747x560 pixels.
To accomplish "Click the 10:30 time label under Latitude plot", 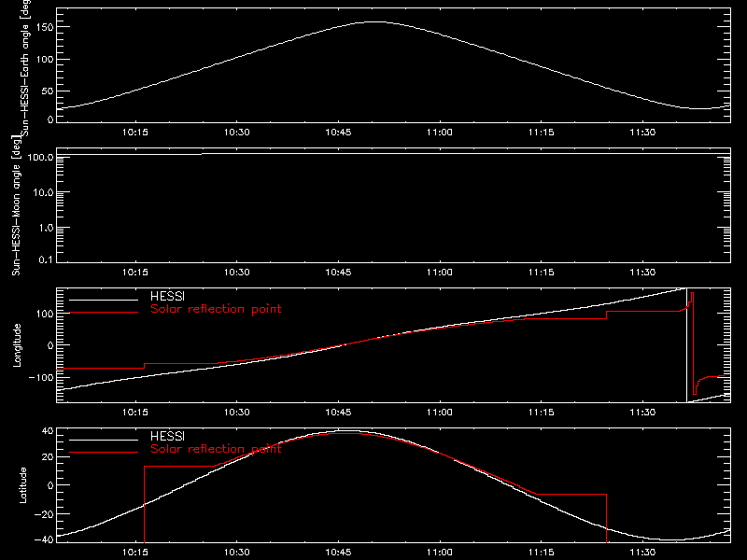I will (x=237, y=553).
